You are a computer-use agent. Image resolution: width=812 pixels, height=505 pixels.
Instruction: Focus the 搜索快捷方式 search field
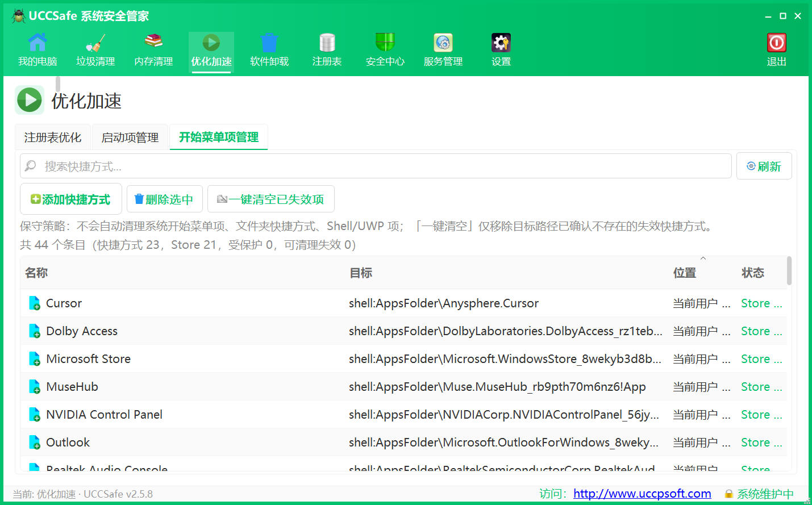[376, 166]
